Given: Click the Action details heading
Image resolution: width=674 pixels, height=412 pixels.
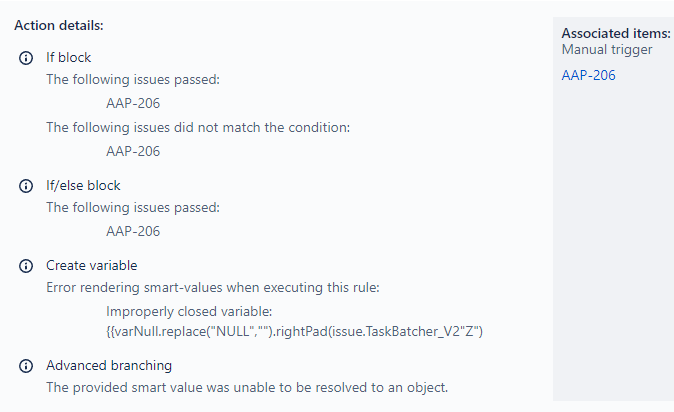Looking at the screenshot, I should [x=59, y=25].
